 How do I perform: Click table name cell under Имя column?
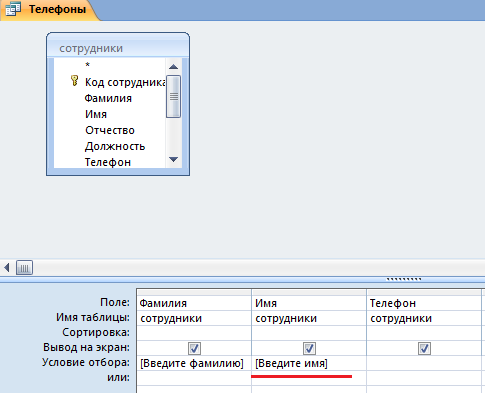click(309, 318)
